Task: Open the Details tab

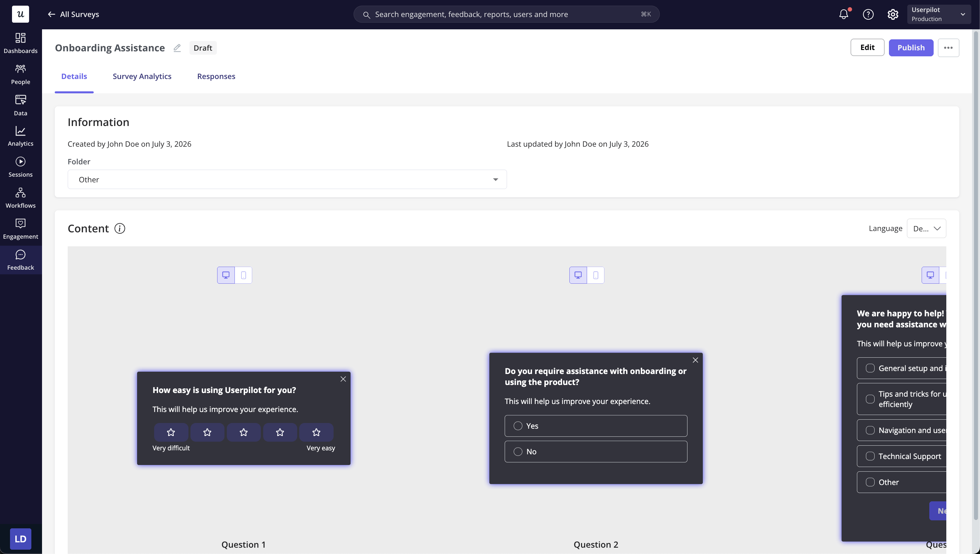Action: [74, 76]
